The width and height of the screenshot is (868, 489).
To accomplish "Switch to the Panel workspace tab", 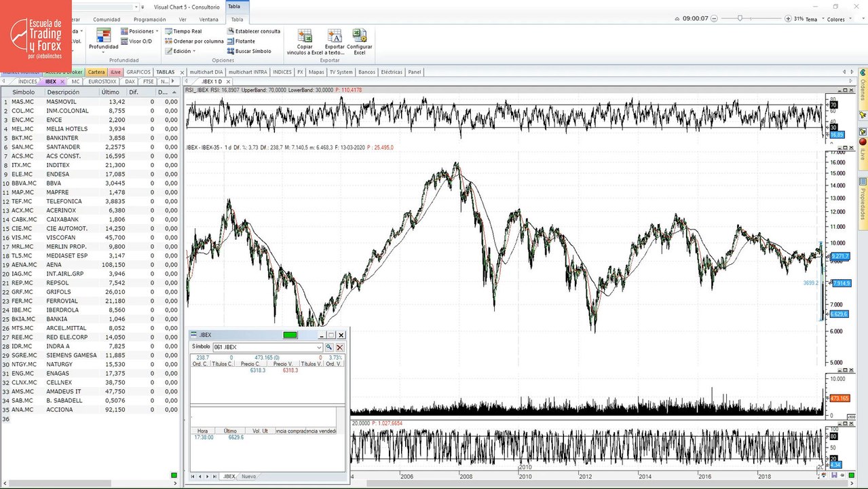I will point(415,72).
